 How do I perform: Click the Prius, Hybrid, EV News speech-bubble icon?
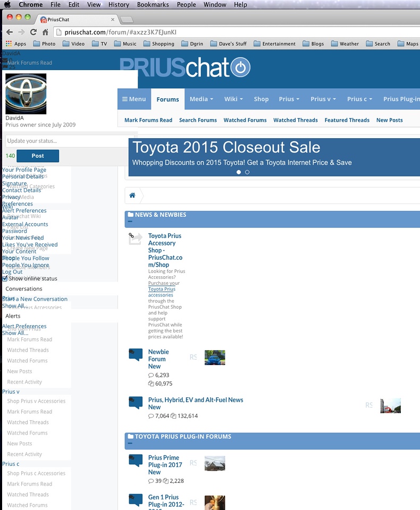point(136,402)
